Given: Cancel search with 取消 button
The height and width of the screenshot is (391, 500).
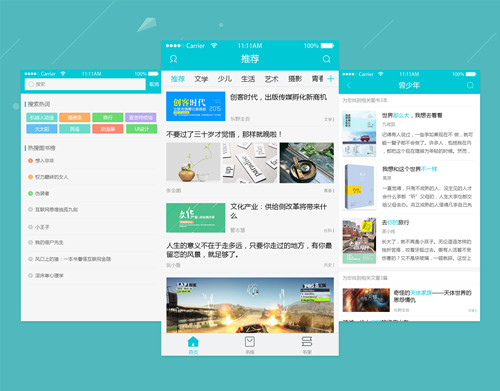Looking at the screenshot, I should [154, 84].
